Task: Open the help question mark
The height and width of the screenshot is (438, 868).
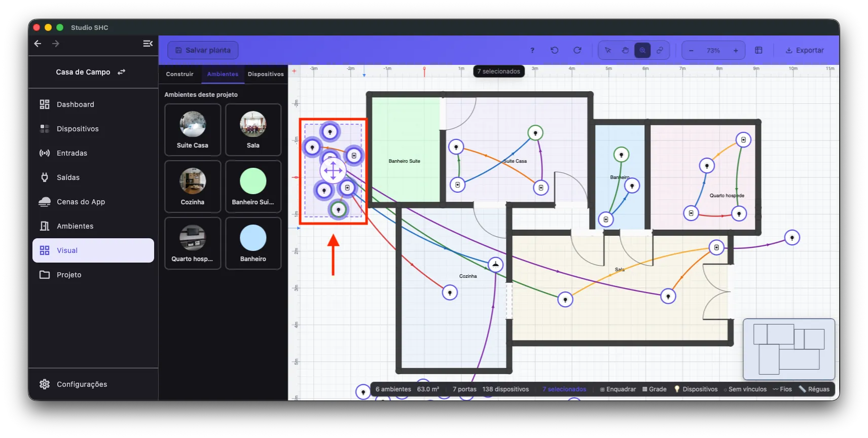Action: point(532,50)
